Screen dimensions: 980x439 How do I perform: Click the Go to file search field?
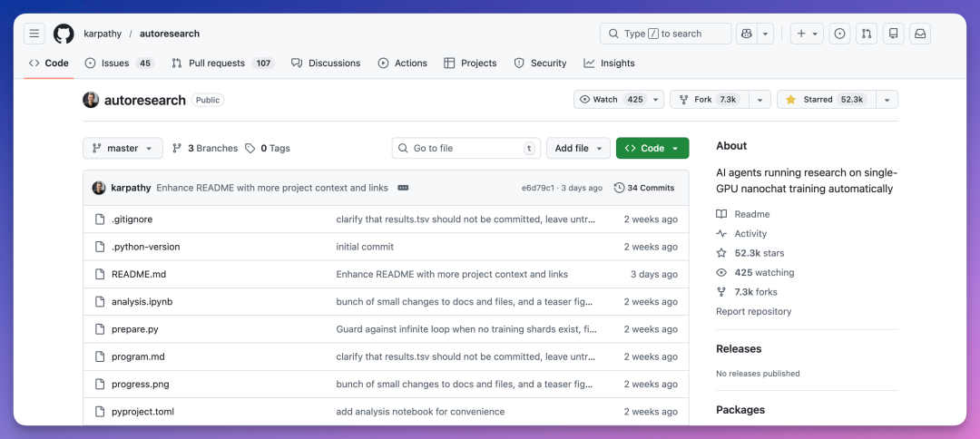pyautogui.click(x=466, y=148)
